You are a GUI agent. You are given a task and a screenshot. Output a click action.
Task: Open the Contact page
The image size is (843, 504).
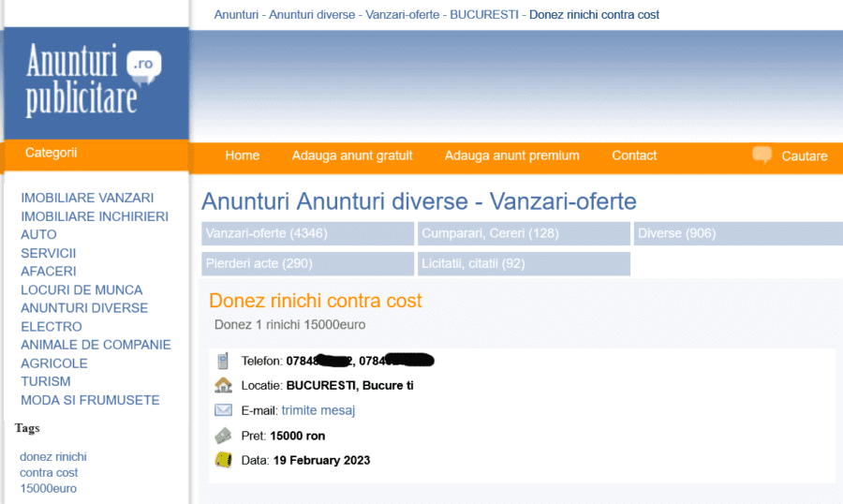634,156
